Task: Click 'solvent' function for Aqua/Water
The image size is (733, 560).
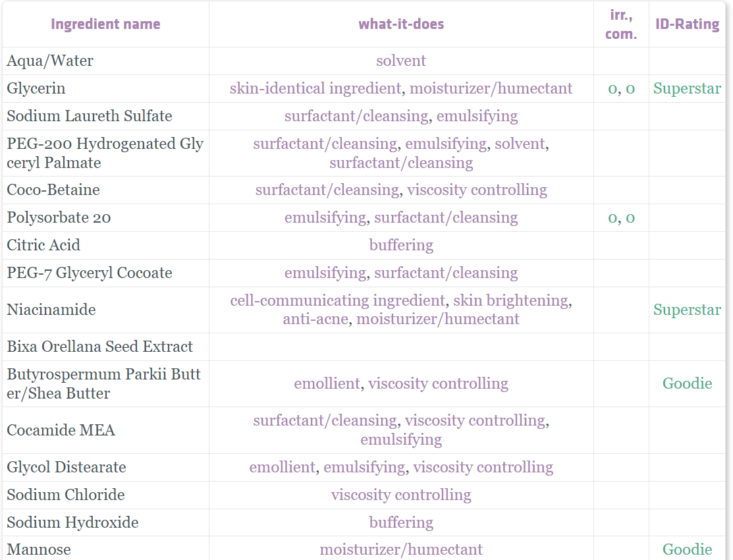Action: 401,61
